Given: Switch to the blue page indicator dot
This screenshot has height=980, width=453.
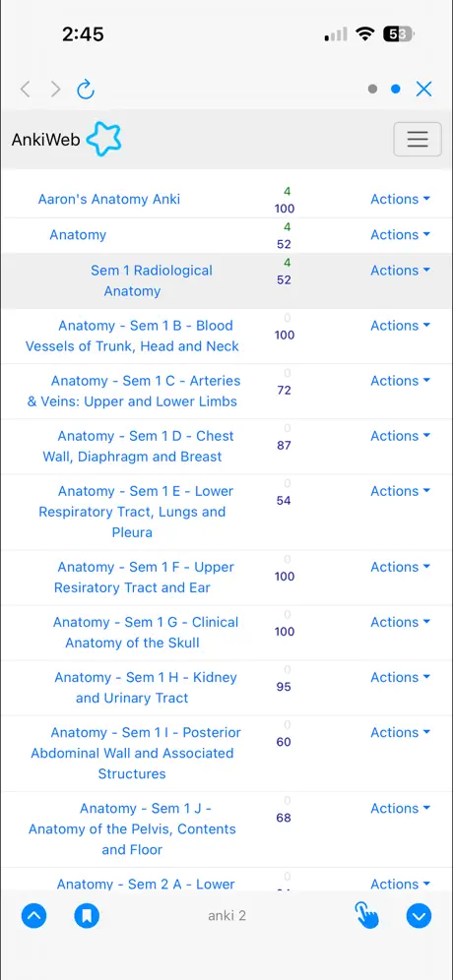Looking at the screenshot, I should coord(396,90).
